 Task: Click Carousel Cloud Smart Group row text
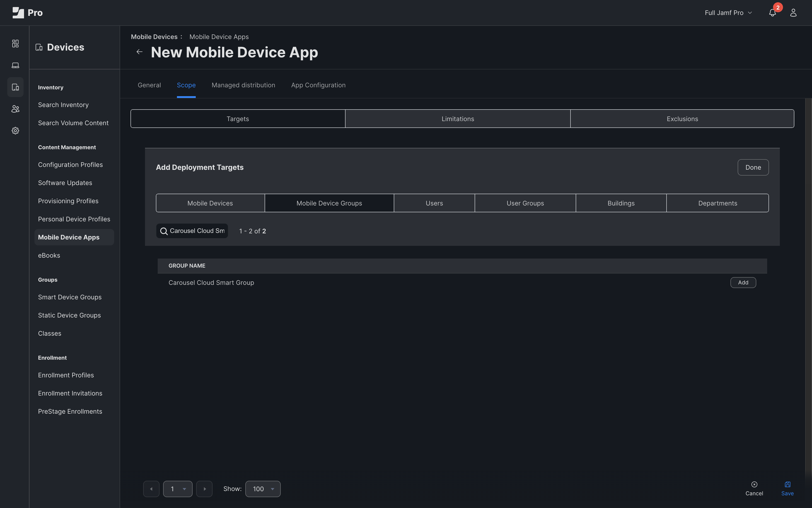tap(211, 283)
